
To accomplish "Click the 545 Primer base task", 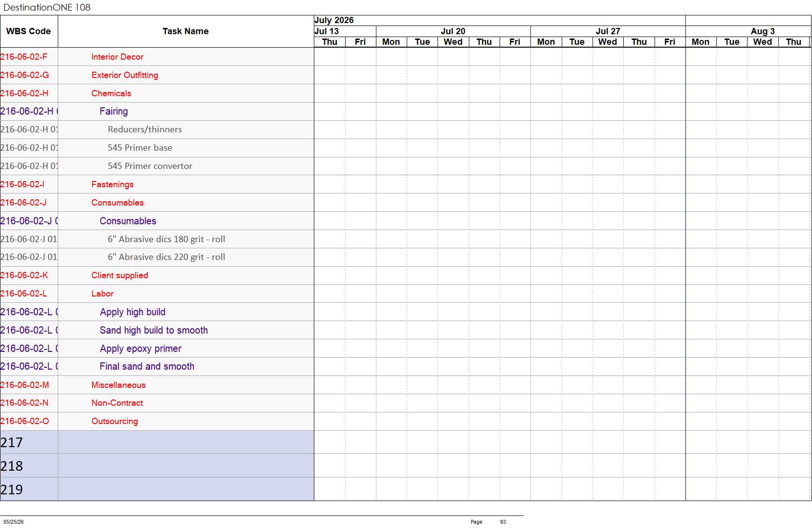I will [140, 148].
